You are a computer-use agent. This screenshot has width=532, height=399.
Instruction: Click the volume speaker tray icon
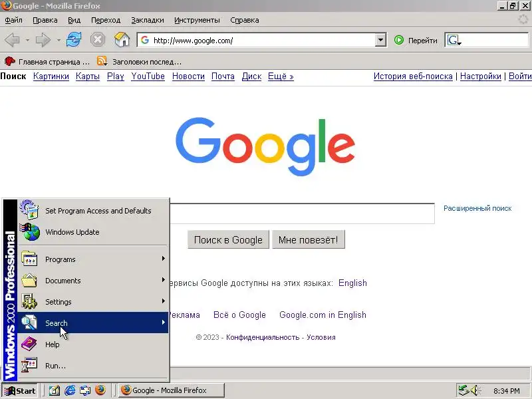tap(475, 390)
